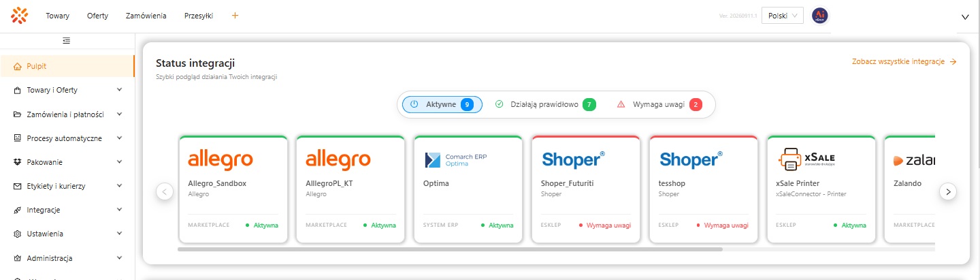This screenshot has width=980, height=280.
Task: Click the Administracja user icon
Action: point(18,258)
